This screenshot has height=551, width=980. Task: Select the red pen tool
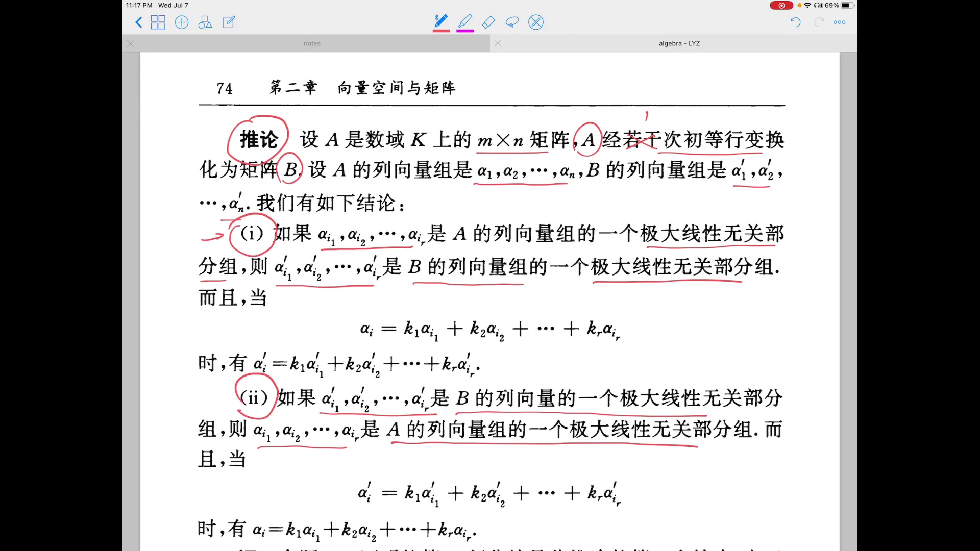pyautogui.click(x=441, y=22)
